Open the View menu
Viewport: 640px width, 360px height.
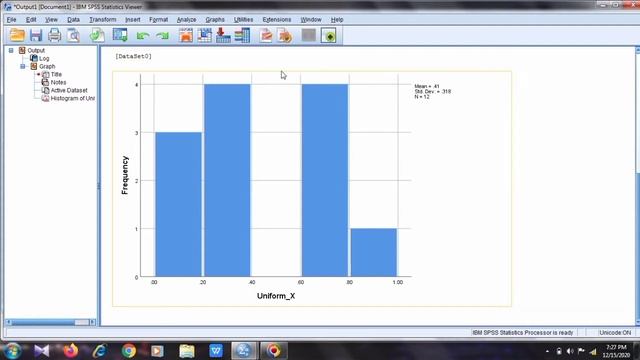pos(51,20)
